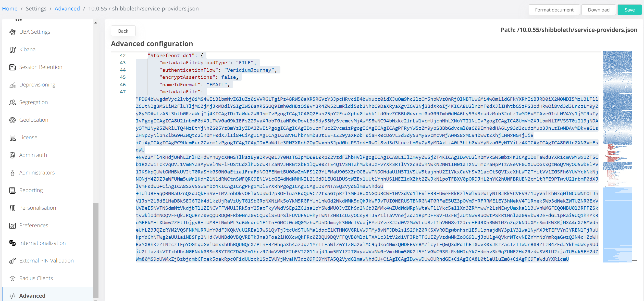Viewport: 644px width, 301px height.
Task: Go to Preferences settings page
Action: [34, 225]
